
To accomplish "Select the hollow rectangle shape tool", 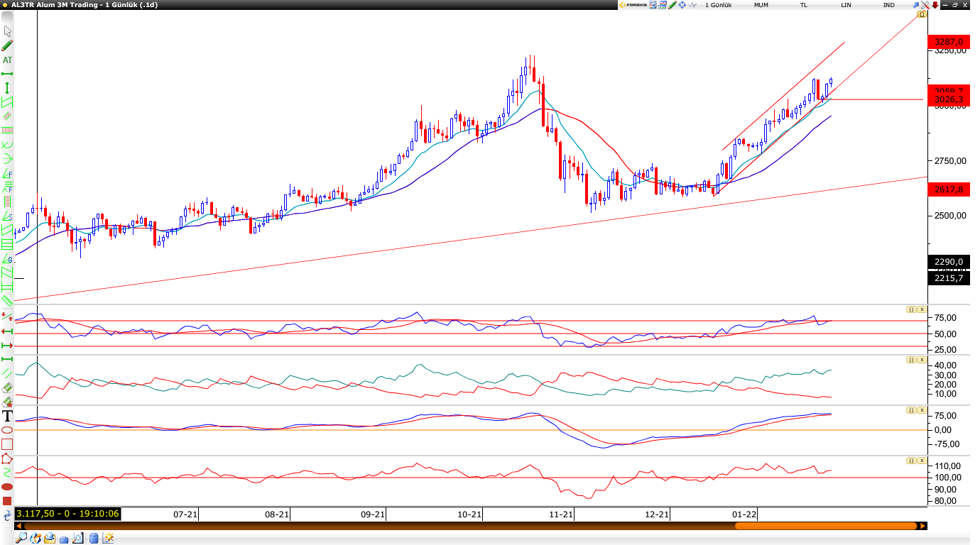I will [x=7, y=444].
